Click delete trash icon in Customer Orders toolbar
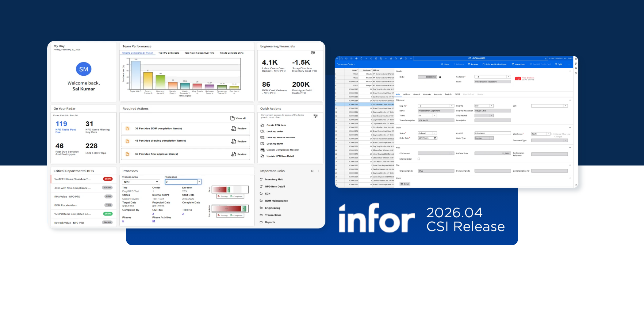The height and width of the screenshot is (331, 644). pyautogui.click(x=361, y=59)
